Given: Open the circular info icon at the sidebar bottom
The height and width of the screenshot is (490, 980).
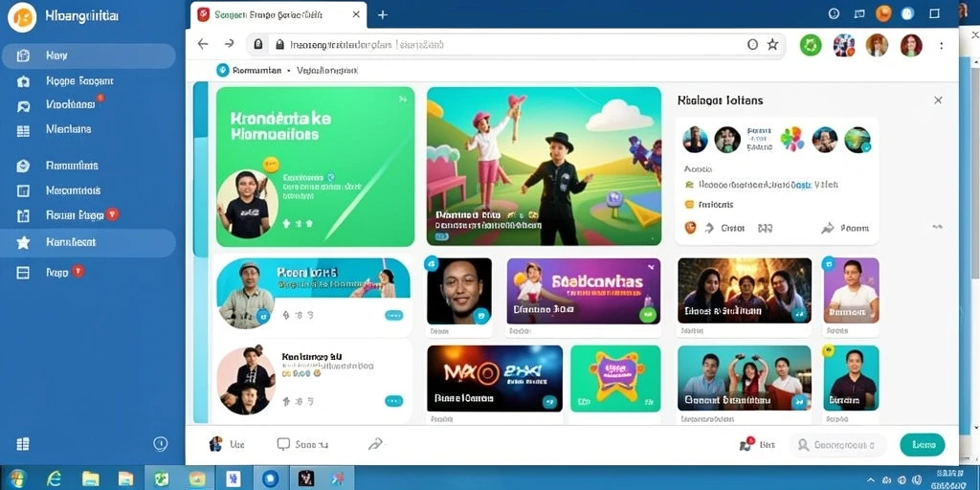Looking at the screenshot, I should pyautogui.click(x=161, y=444).
